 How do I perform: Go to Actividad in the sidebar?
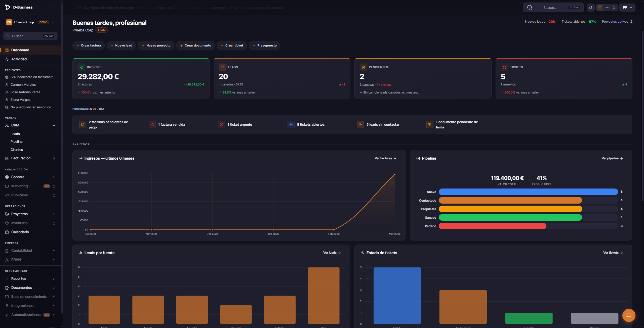19,59
